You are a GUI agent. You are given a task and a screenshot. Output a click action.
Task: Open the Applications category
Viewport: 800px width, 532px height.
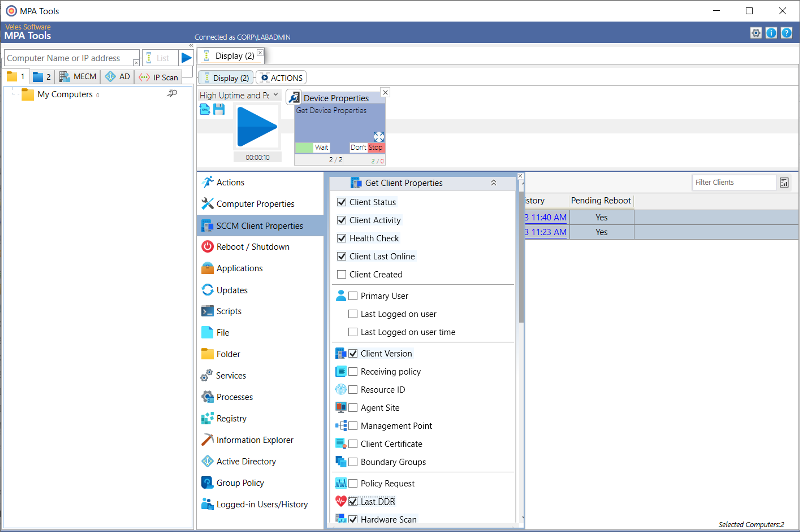coord(260,268)
